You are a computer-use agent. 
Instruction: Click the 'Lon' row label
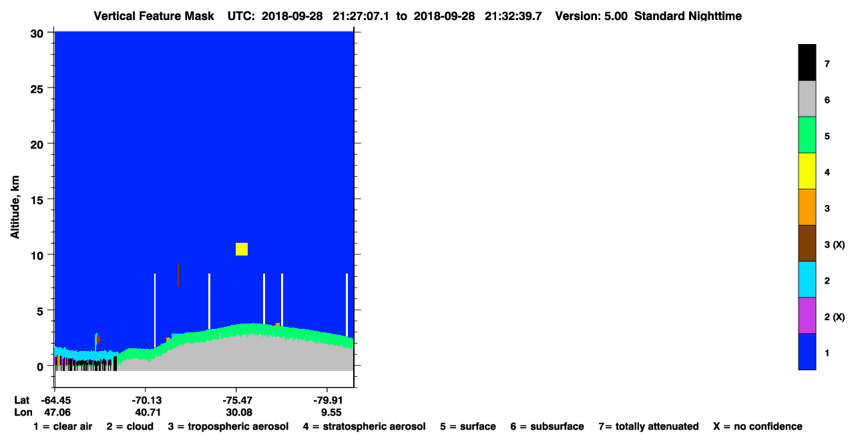click(23, 412)
